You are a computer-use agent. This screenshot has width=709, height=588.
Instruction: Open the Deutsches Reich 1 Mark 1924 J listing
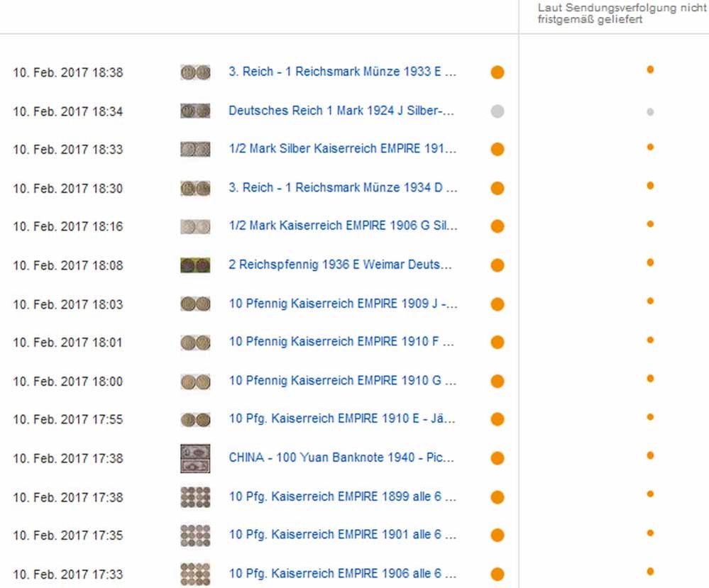(x=341, y=111)
